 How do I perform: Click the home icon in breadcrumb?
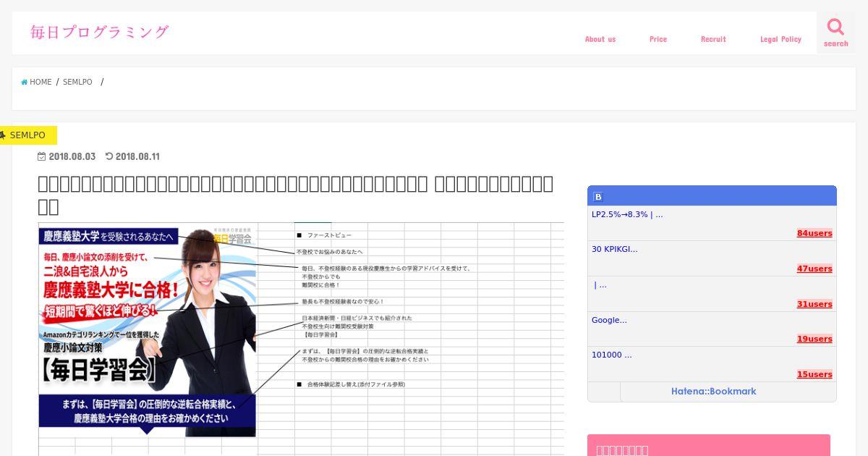tap(25, 83)
